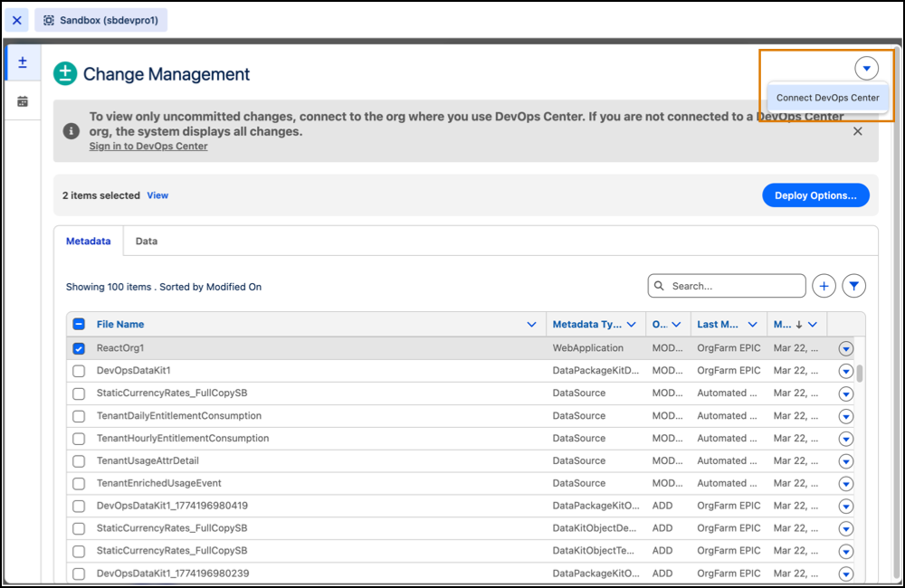Open the File Name column chevron menu
The image size is (905, 588).
pos(531,324)
